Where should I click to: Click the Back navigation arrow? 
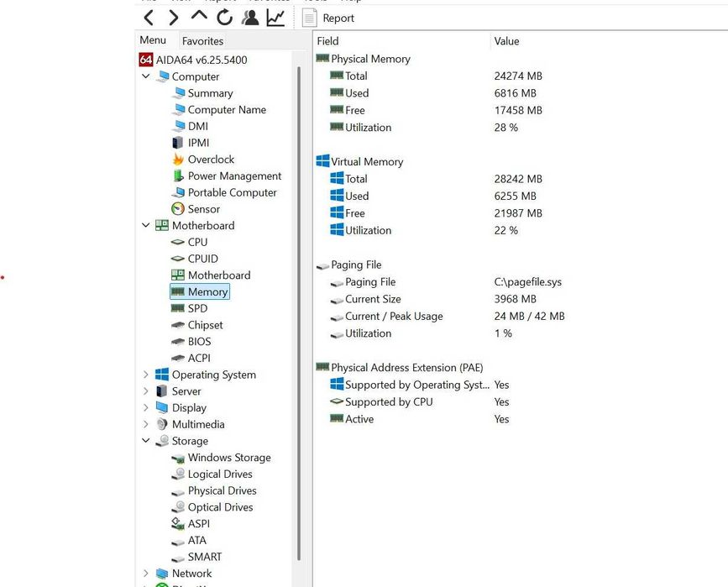(149, 18)
